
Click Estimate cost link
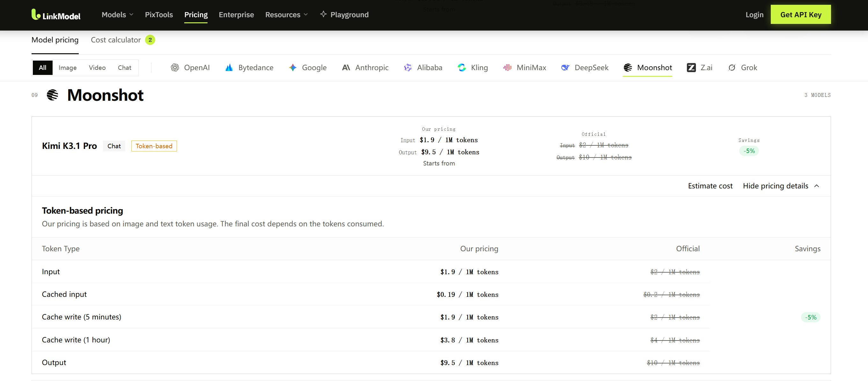(710, 186)
